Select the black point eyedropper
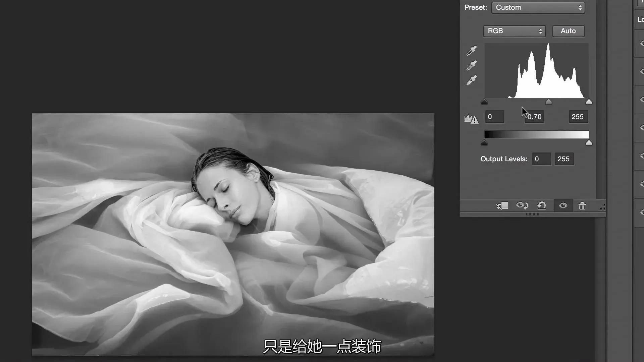The width and height of the screenshot is (644, 362). coord(472,51)
